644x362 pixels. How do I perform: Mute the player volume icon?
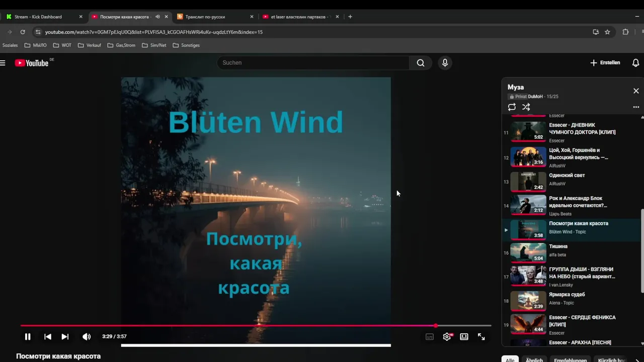point(87,337)
